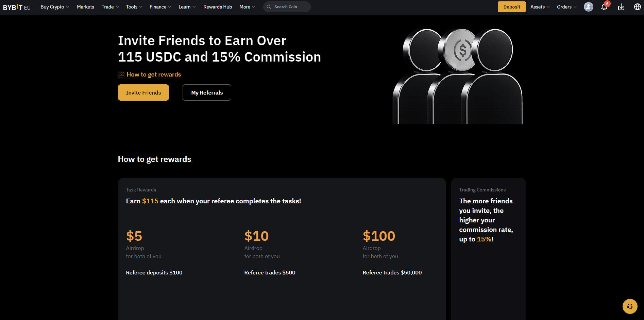The image size is (644, 320).
Task: Expand the Trade dropdown menu
Action: [110, 7]
